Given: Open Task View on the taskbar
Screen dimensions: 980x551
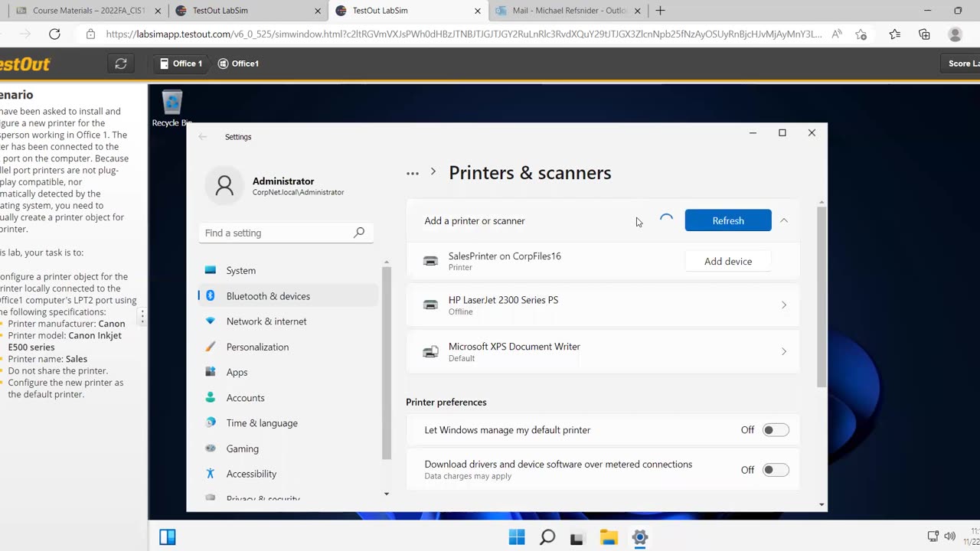Looking at the screenshot, I should click(x=577, y=537).
